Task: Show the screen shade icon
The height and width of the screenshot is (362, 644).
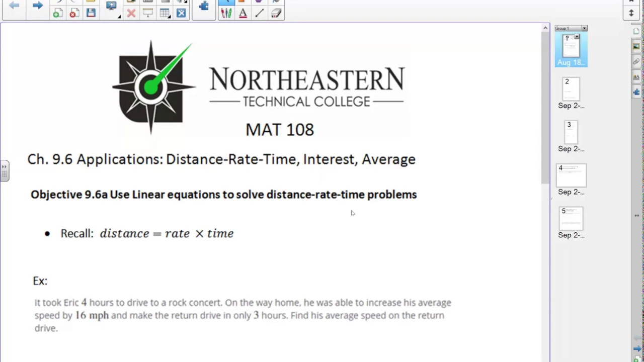Action: (148, 13)
